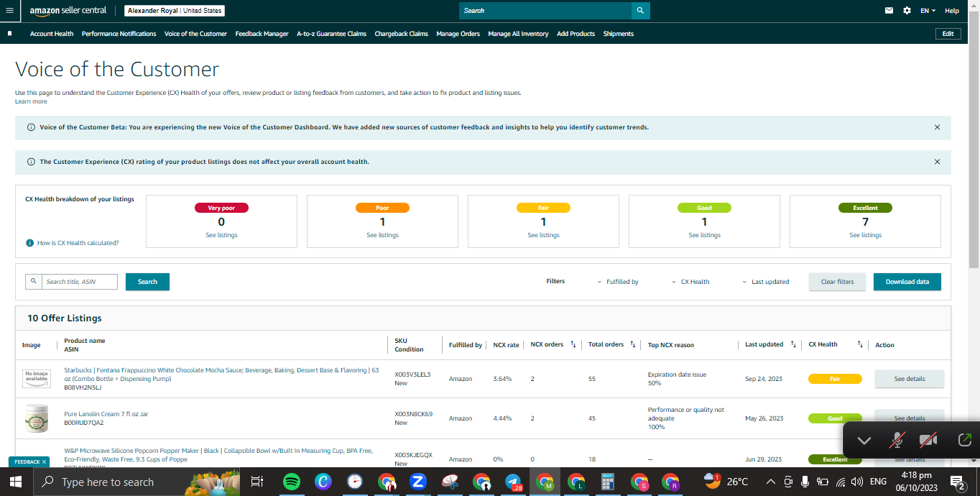980x496 pixels.
Task: See details for the Starbucks listing
Action: 909,379
